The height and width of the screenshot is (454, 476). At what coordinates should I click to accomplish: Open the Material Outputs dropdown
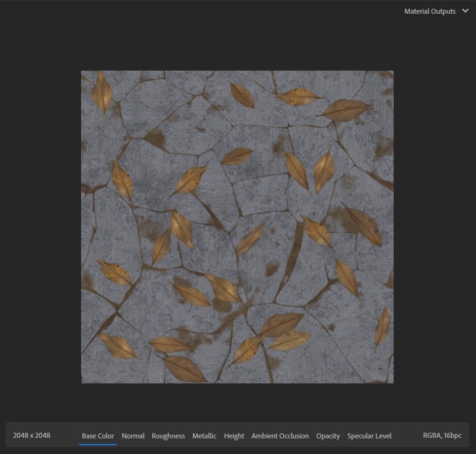(x=436, y=11)
